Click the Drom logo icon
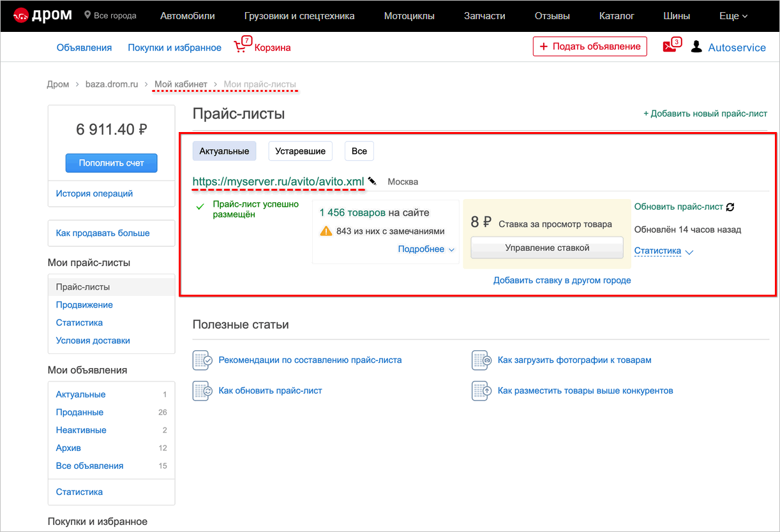 point(22,15)
